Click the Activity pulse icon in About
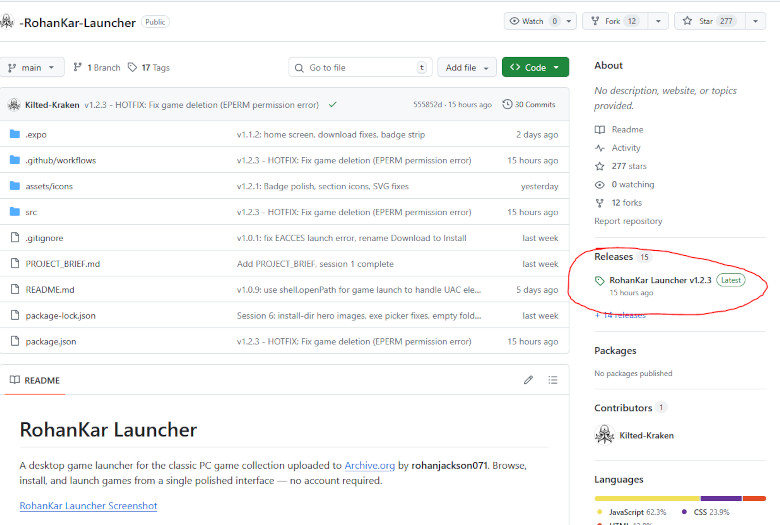This screenshot has height=525, width=780. pos(600,148)
